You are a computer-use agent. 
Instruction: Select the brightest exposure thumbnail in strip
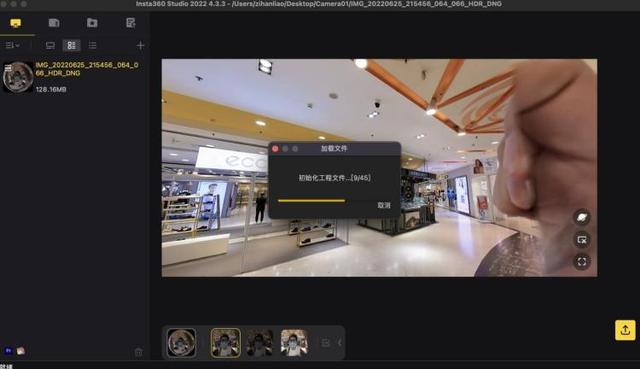(x=294, y=343)
